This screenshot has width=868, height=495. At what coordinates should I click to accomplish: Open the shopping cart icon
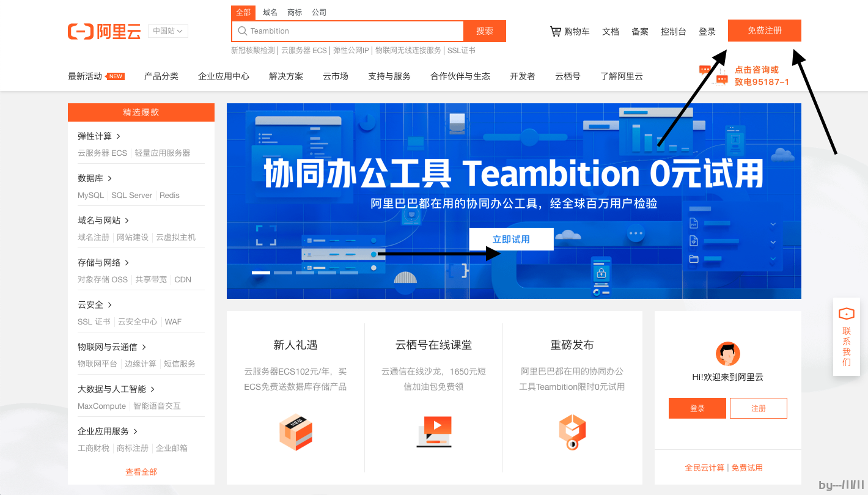(x=556, y=31)
